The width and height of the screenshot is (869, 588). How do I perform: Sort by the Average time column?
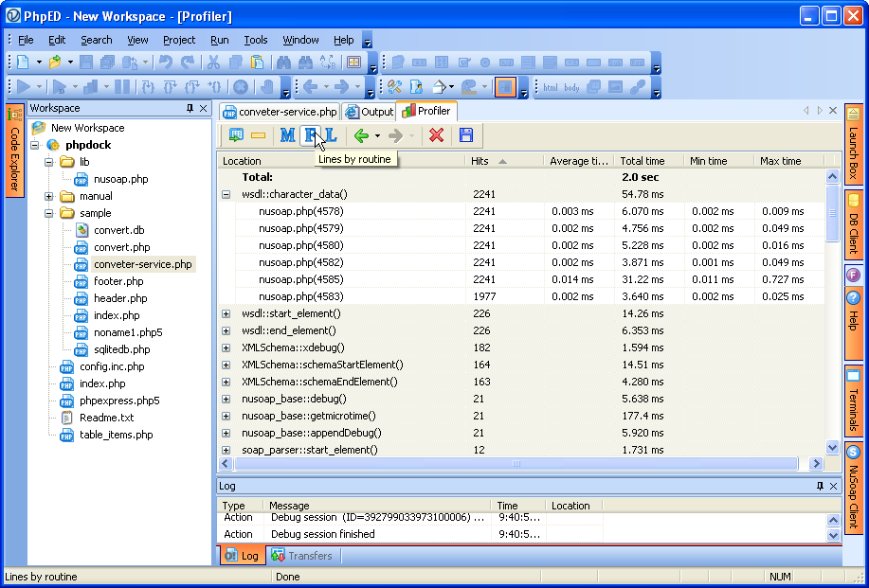pyautogui.click(x=579, y=161)
